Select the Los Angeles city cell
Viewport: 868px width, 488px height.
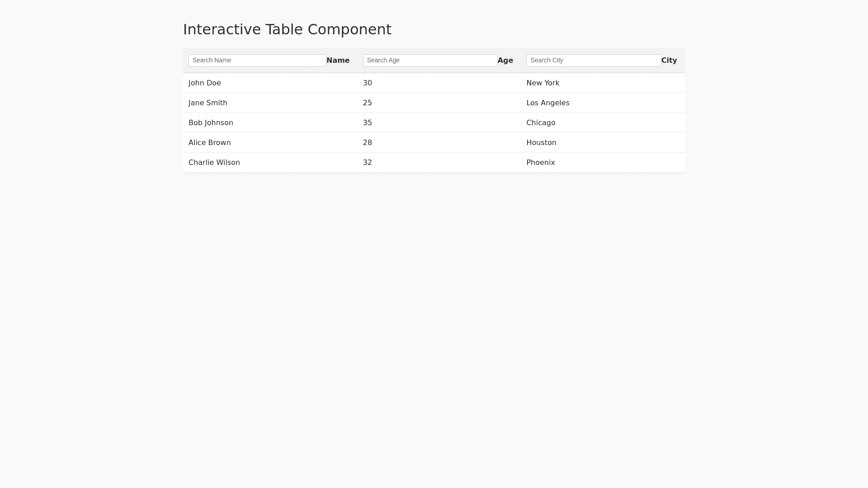[x=547, y=103]
